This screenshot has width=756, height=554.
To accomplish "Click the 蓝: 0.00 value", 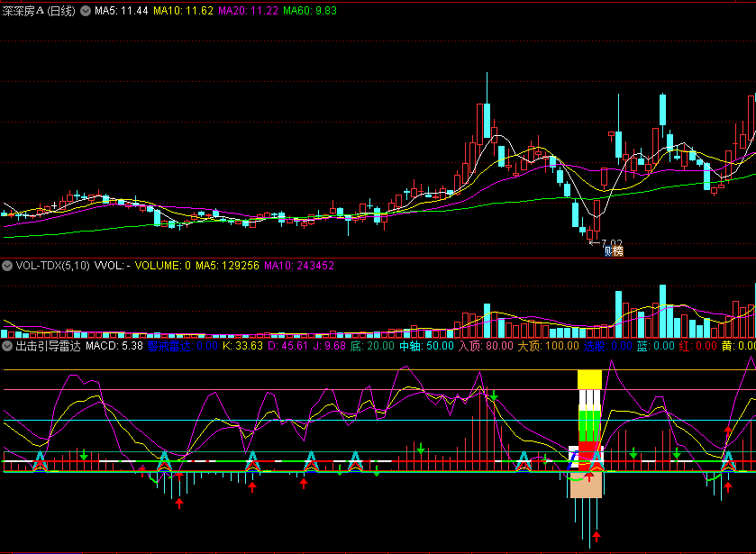I will pos(655,346).
